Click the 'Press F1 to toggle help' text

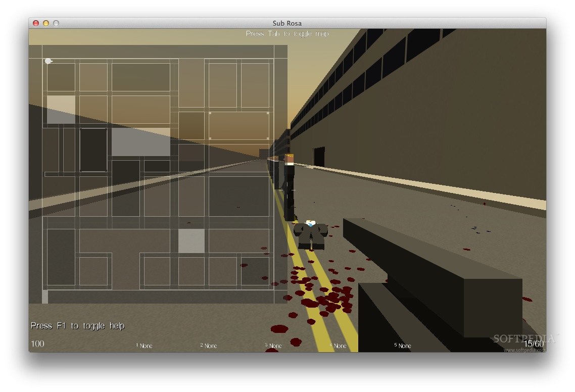click(78, 326)
